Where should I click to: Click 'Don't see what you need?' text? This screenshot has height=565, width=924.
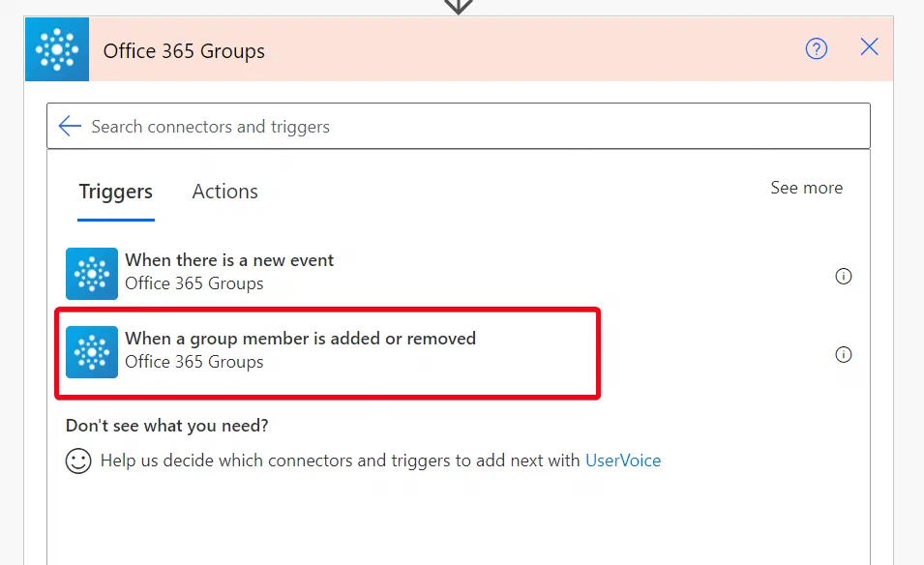tap(166, 426)
